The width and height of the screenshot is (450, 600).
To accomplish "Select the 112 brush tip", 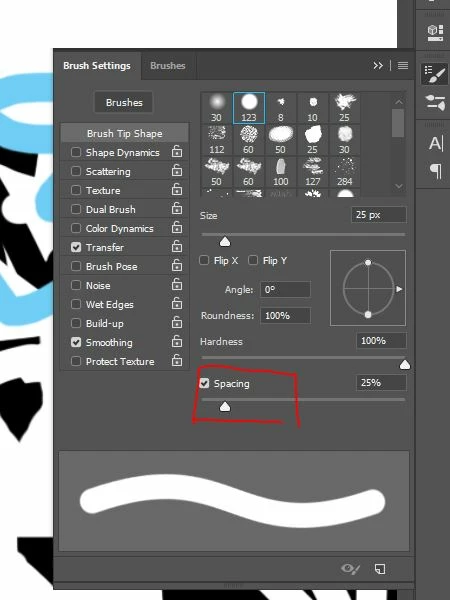I will tap(217, 140).
